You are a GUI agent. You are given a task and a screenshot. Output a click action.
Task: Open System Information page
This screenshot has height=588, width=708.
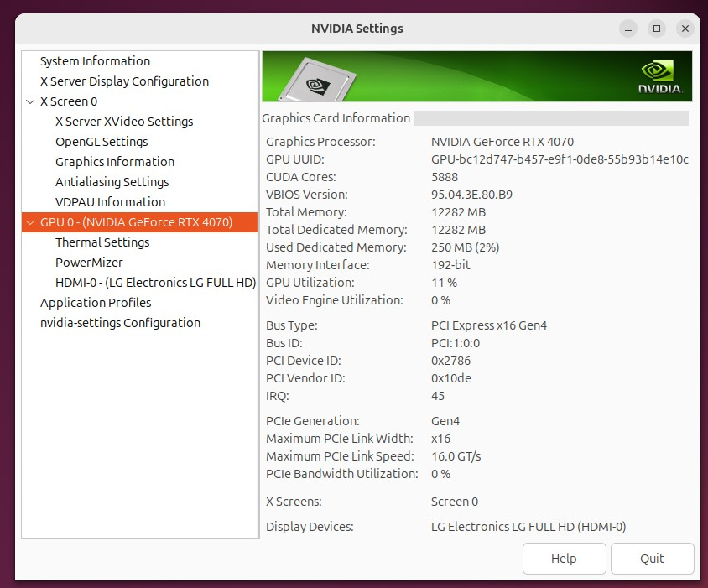point(95,61)
